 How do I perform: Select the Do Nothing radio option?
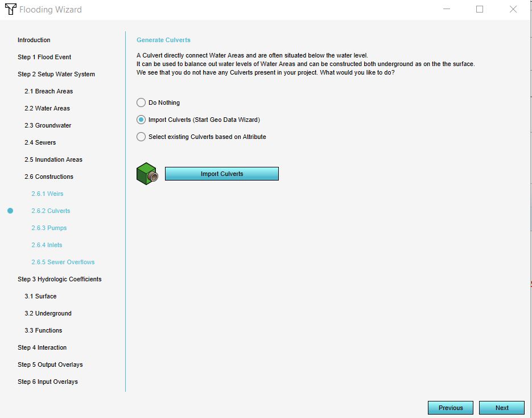(x=141, y=103)
